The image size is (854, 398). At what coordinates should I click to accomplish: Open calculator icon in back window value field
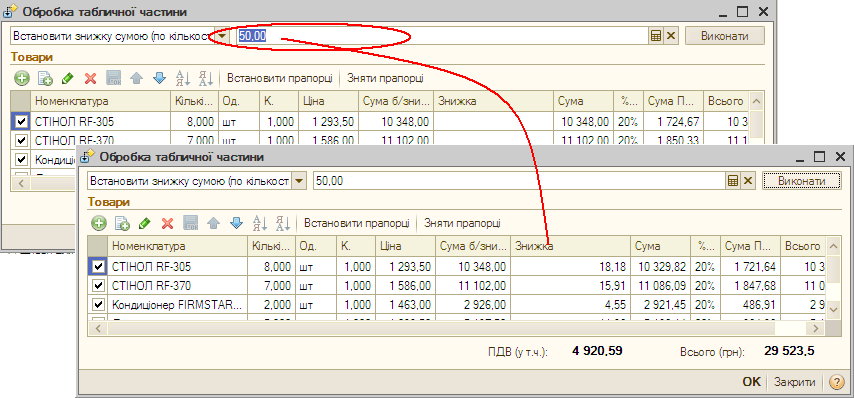[x=656, y=36]
